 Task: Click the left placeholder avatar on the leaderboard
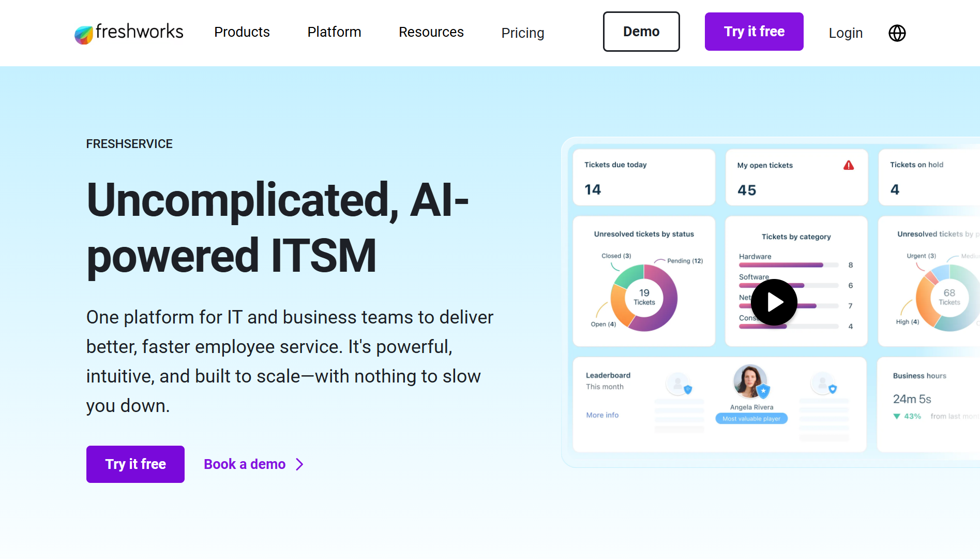tap(678, 384)
